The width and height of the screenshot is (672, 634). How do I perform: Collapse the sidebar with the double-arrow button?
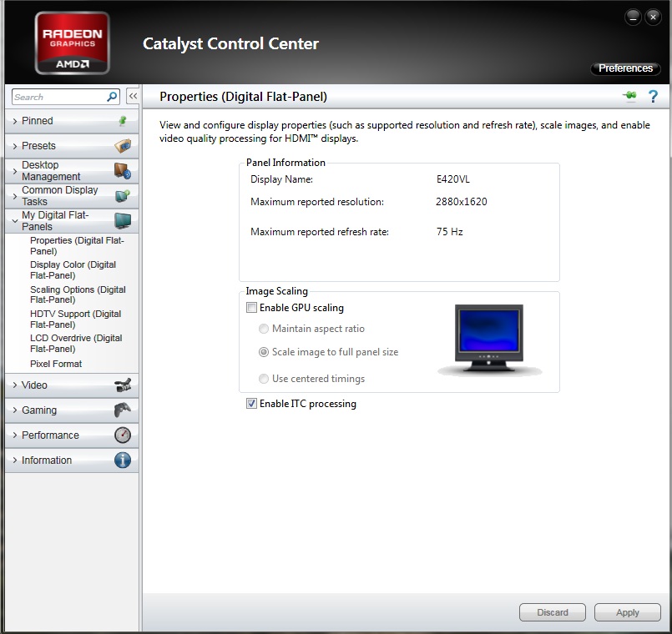[x=133, y=97]
